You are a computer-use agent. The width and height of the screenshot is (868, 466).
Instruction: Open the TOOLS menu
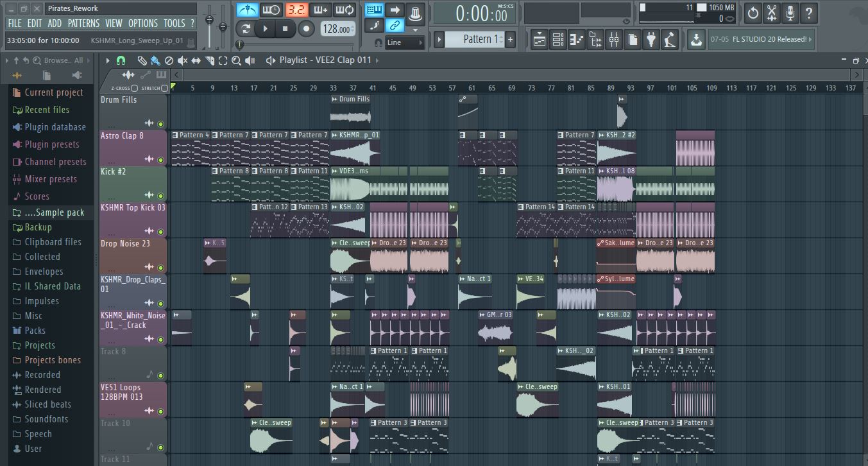click(174, 23)
